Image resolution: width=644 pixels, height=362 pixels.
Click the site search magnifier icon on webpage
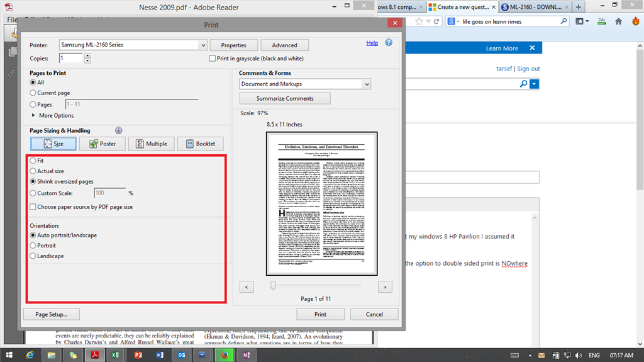coord(523,84)
